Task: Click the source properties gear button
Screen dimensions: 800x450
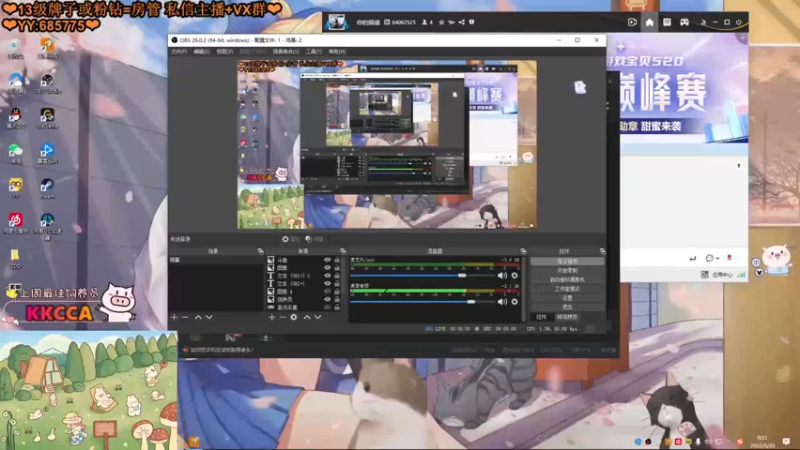Action: 291,239
